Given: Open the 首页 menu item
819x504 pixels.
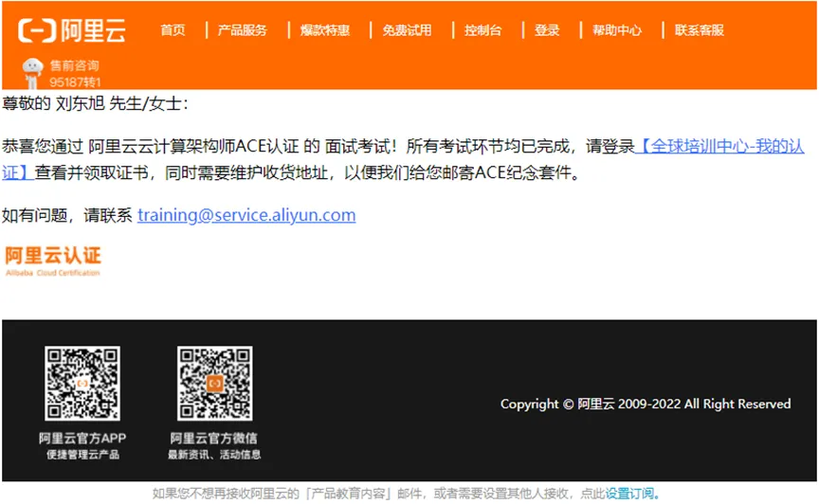Looking at the screenshot, I should [x=173, y=30].
